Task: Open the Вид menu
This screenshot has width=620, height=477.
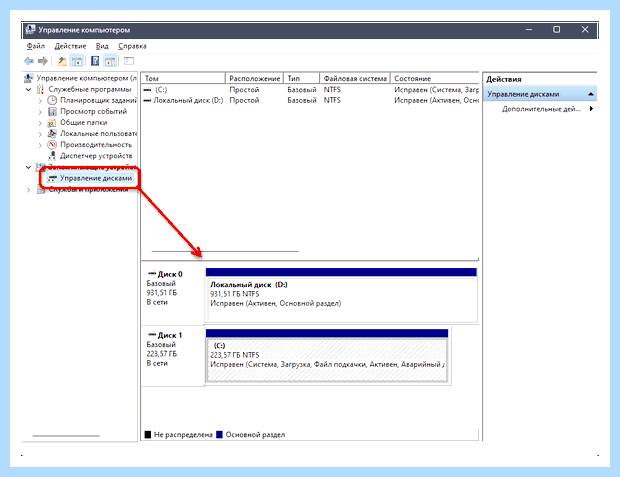Action: click(102, 46)
